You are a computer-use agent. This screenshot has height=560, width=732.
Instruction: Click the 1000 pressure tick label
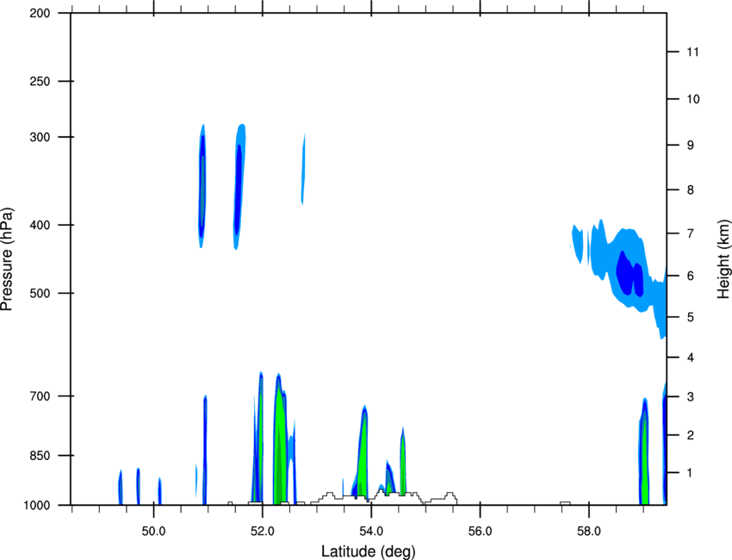[x=37, y=506]
